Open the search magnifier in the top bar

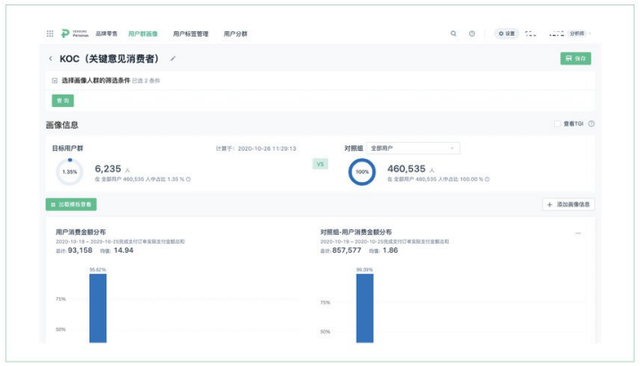coord(453,33)
